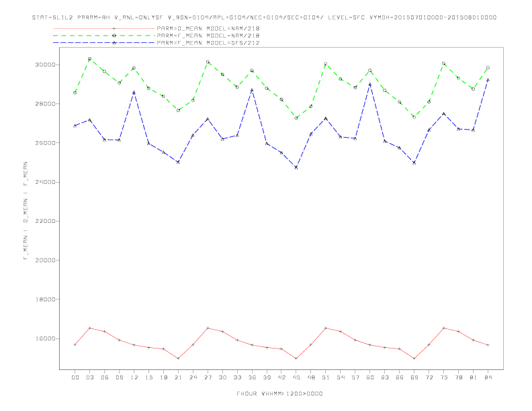Click x-axis tick label 03
The width and height of the screenshot is (532, 411).
89,377
